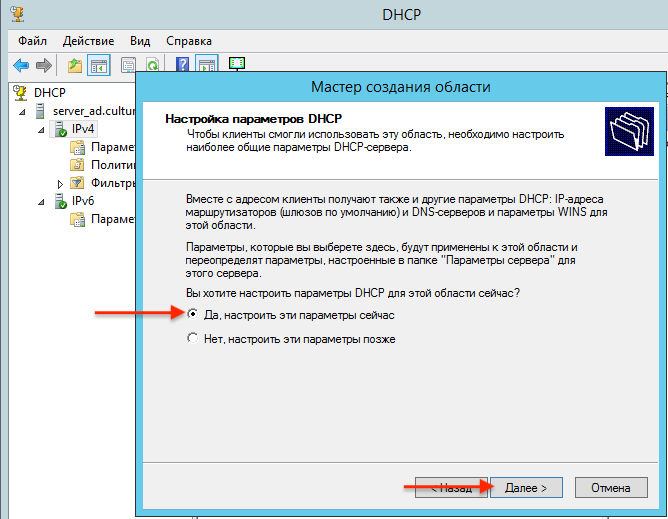
Task: Click the green monitor icon in toolbar
Action: [x=237, y=65]
